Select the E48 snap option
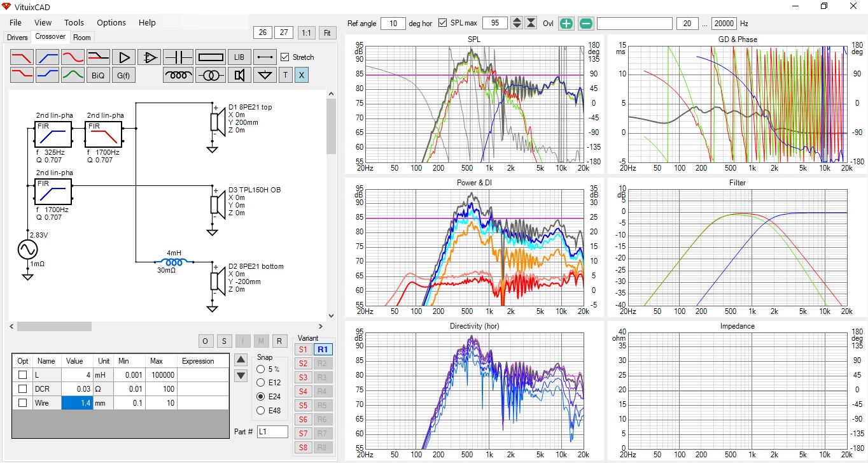Viewport: 868px width, 463px height. tap(260, 410)
